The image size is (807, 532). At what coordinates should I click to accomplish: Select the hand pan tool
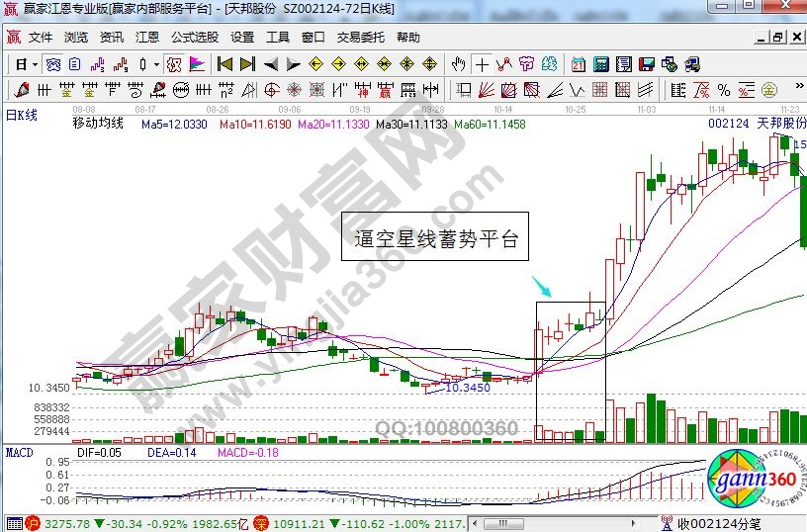click(x=458, y=64)
